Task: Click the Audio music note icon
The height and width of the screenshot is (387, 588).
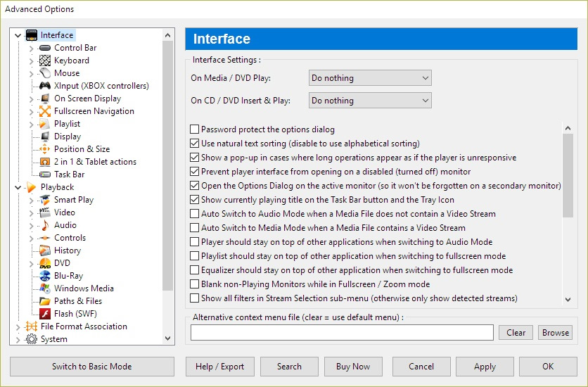Action: tap(45, 225)
